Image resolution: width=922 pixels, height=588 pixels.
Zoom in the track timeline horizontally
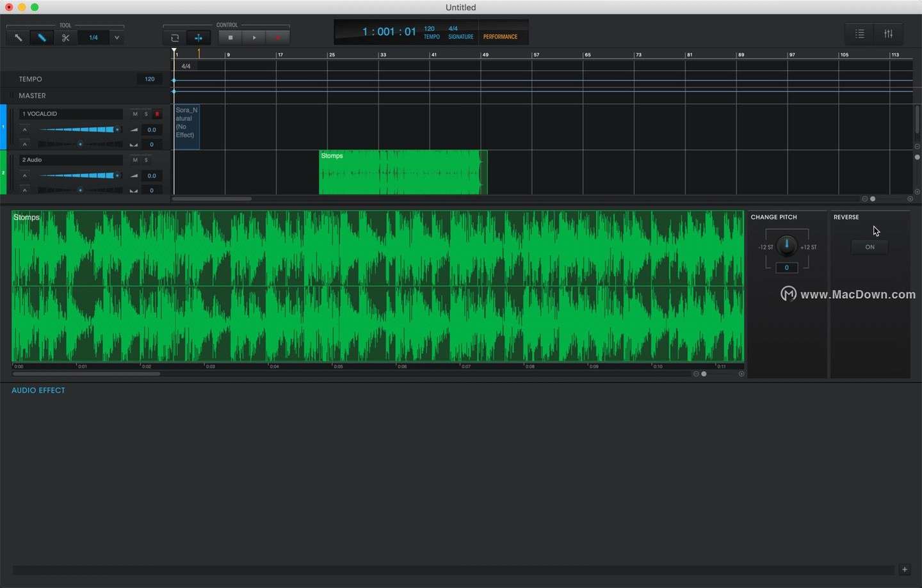point(910,199)
